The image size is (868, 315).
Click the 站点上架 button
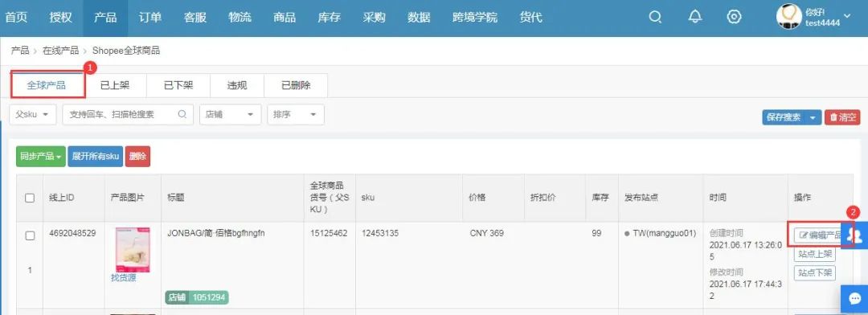coord(815,254)
